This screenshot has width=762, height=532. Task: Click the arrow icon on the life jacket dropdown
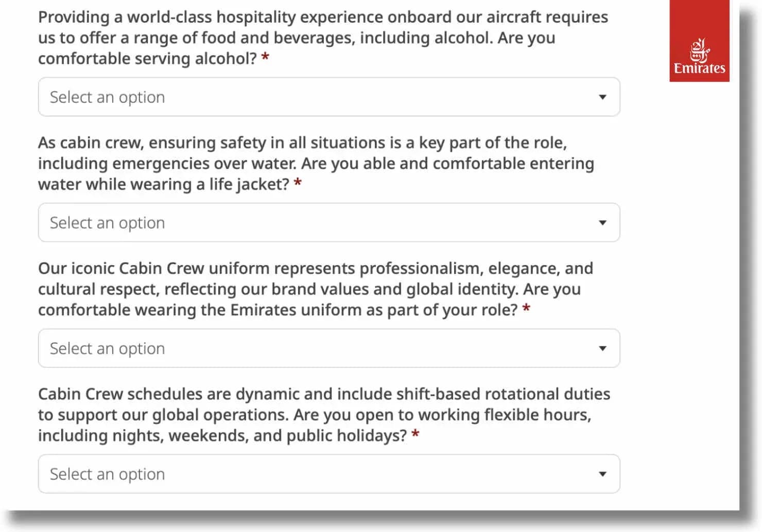tap(602, 223)
